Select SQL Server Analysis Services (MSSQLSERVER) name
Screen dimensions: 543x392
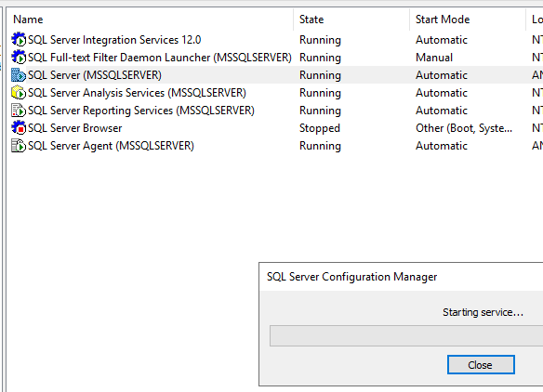(137, 93)
